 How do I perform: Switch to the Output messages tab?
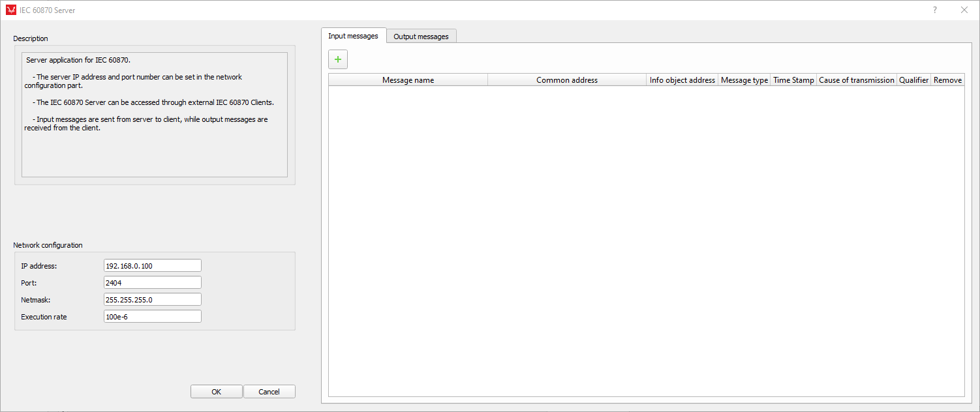tap(421, 37)
